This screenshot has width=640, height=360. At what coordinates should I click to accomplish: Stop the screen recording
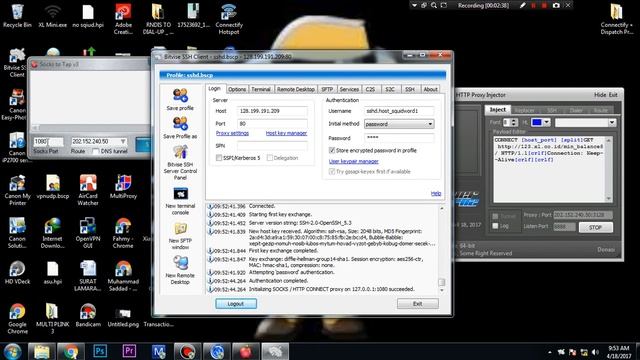click(x=544, y=5)
